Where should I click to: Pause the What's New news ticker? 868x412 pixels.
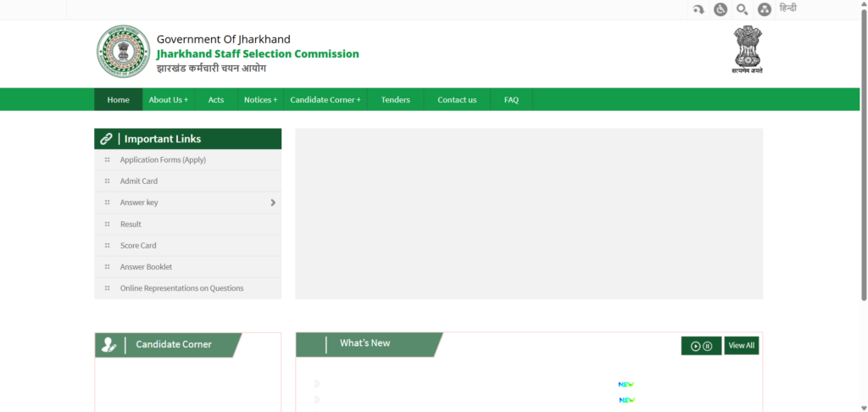(x=708, y=346)
